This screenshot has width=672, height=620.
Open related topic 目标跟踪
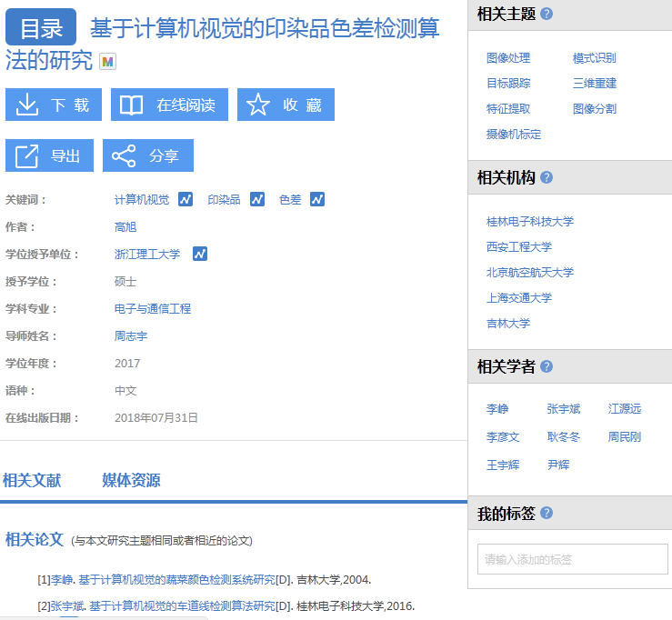pos(508,83)
